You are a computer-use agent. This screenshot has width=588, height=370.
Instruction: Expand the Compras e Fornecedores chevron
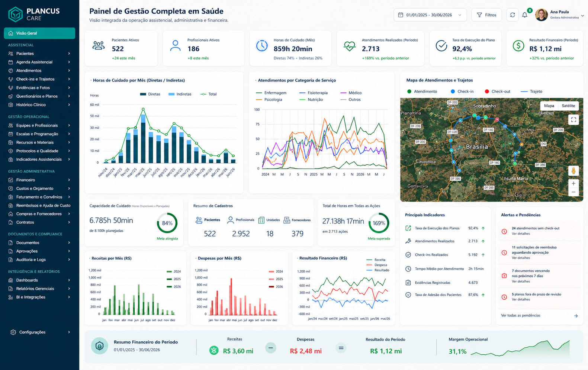tap(69, 214)
